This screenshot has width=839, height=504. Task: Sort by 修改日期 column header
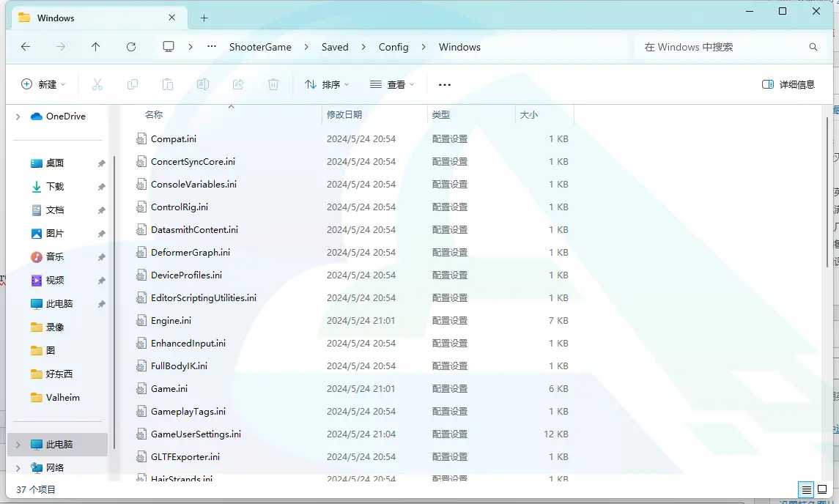[344, 114]
